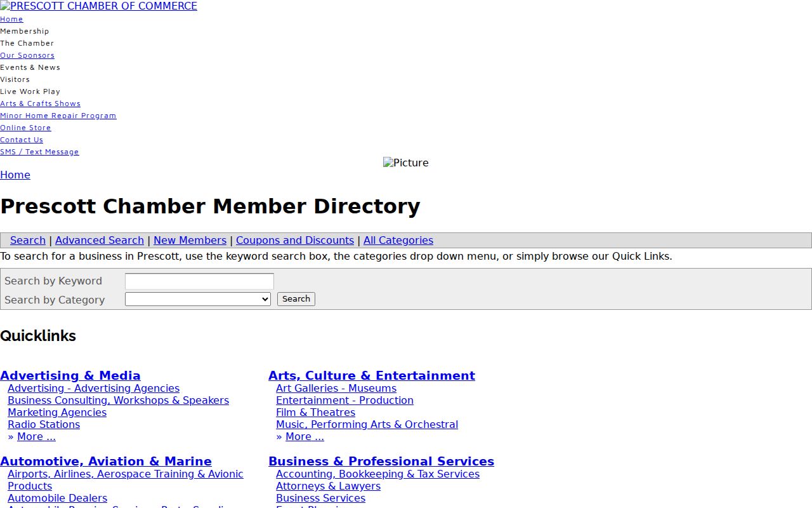Open the Advanced Search tab
This screenshot has width=812, height=508.
coord(100,241)
